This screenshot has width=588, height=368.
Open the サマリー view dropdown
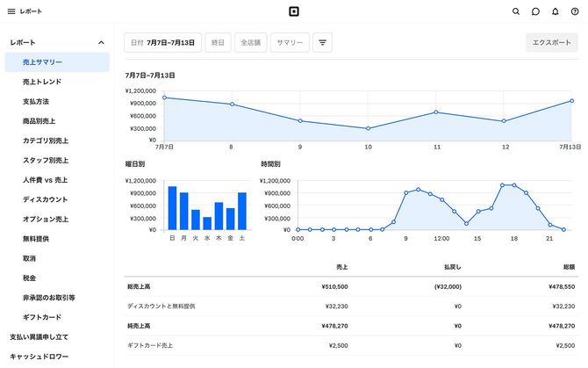290,42
